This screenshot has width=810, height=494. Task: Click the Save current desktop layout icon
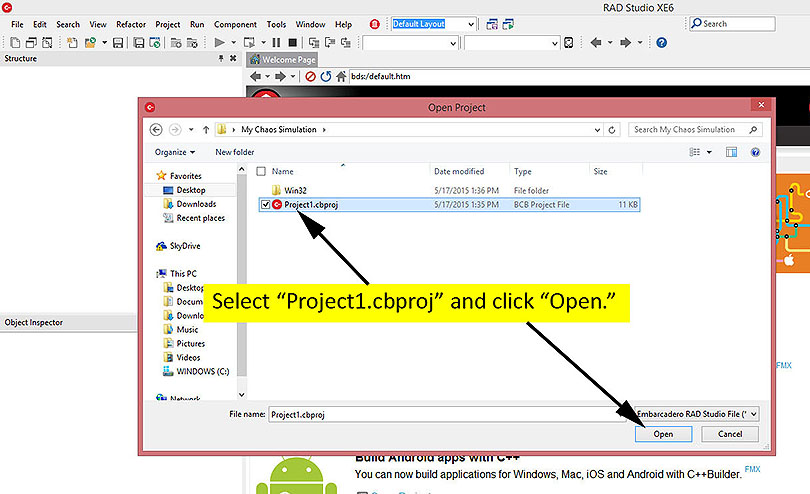click(492, 24)
